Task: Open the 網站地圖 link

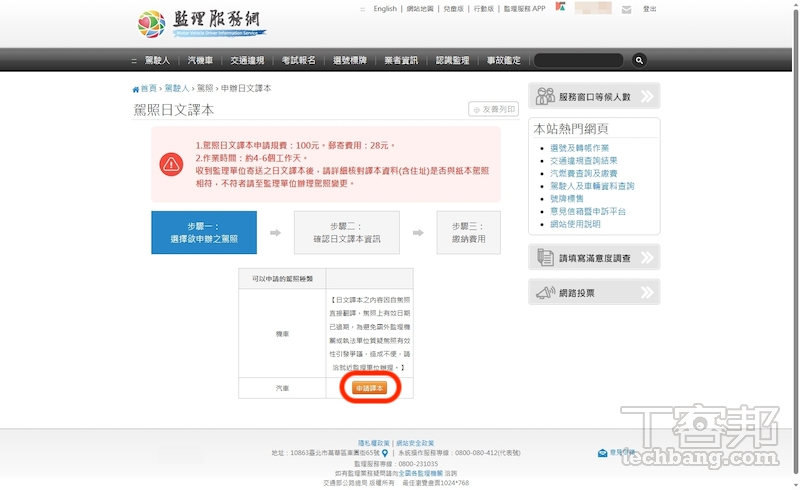Action: [419, 9]
